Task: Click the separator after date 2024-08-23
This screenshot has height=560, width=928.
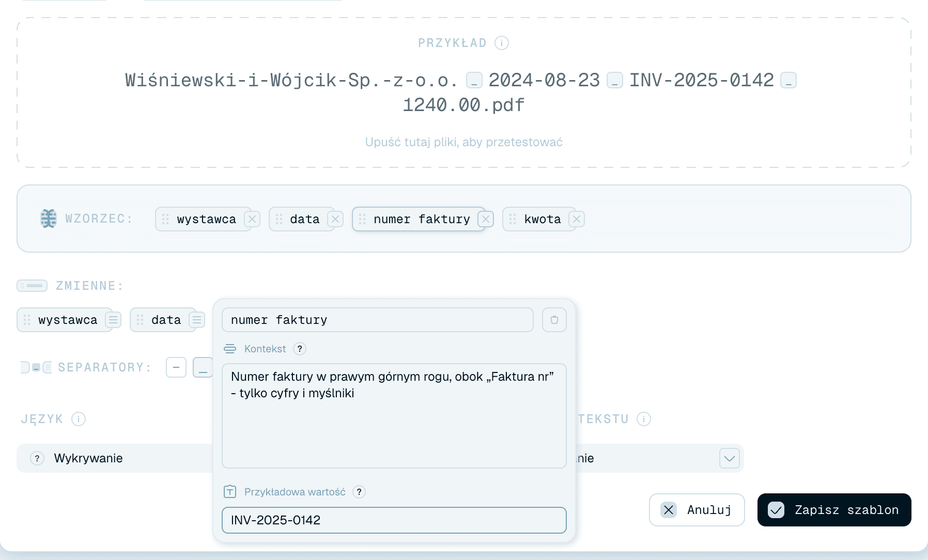Action: 615,81
